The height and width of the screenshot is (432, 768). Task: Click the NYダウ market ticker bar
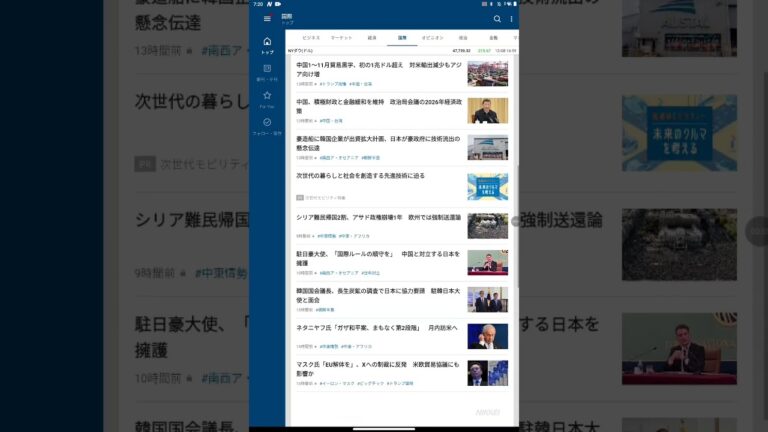(401, 49)
